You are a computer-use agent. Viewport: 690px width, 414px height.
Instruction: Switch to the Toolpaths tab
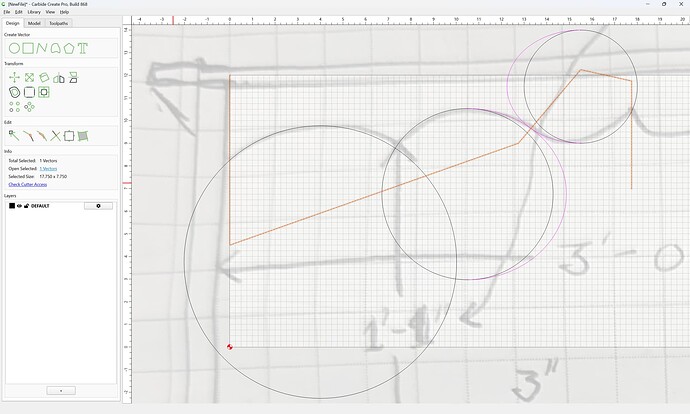point(59,23)
